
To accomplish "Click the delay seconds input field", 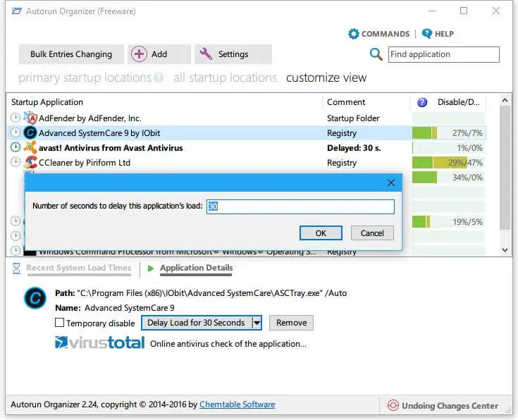I will click(300, 206).
